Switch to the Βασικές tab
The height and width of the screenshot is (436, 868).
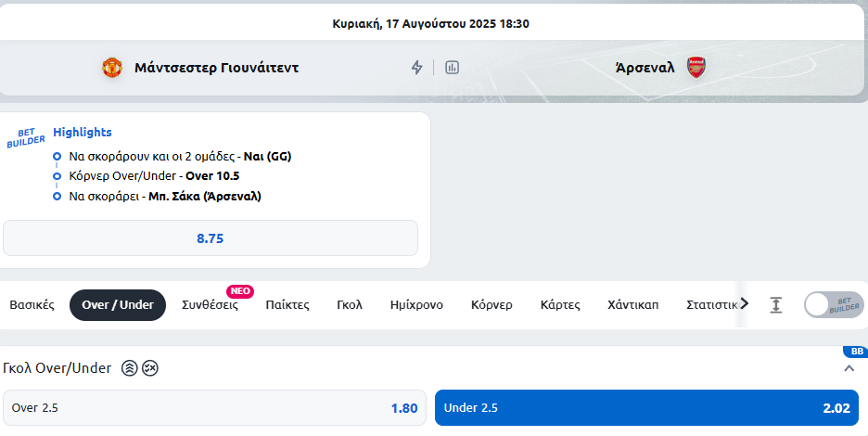click(32, 304)
